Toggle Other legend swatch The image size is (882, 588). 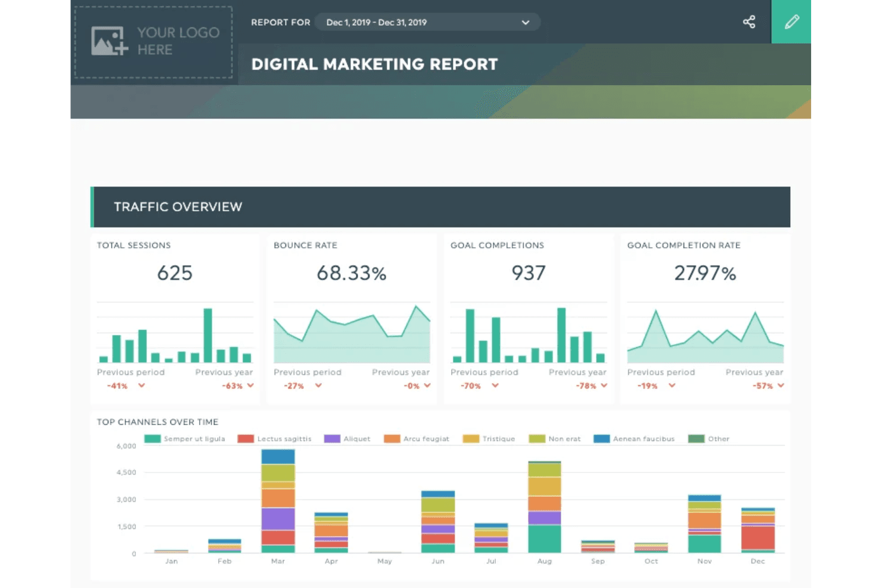[x=696, y=438]
